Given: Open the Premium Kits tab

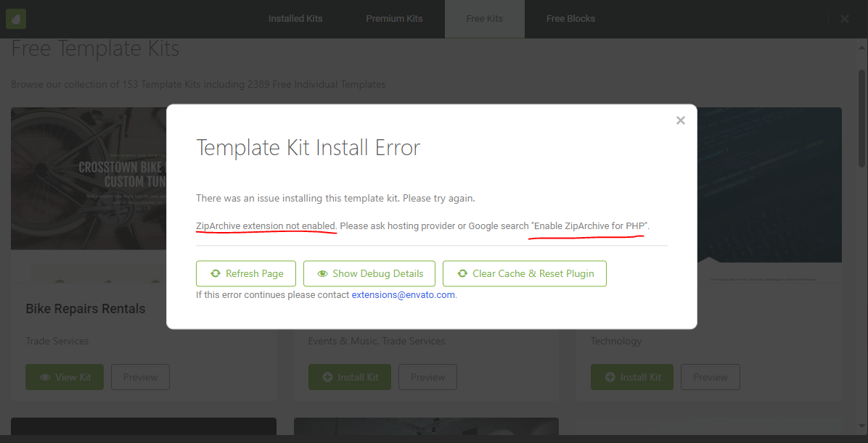Looking at the screenshot, I should [394, 18].
